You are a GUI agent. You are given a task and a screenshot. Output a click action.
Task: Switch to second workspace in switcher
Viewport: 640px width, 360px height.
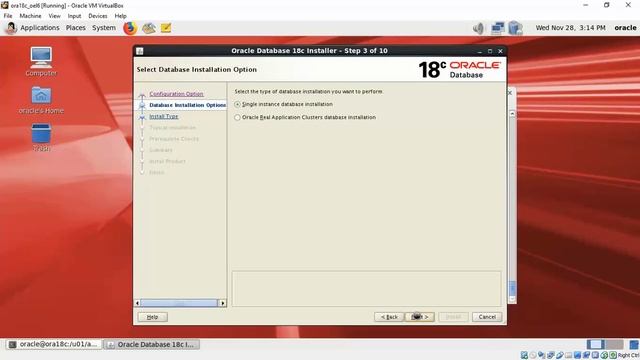pyautogui.click(x=614, y=344)
